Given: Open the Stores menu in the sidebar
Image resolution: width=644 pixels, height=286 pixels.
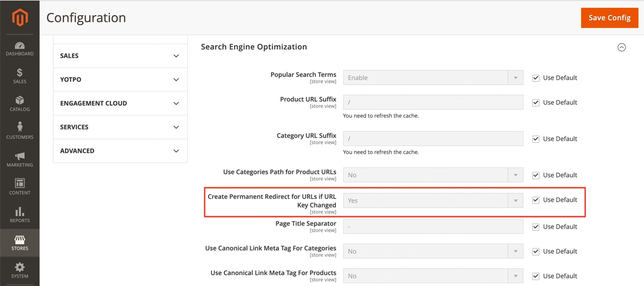Looking at the screenshot, I should pos(20,242).
